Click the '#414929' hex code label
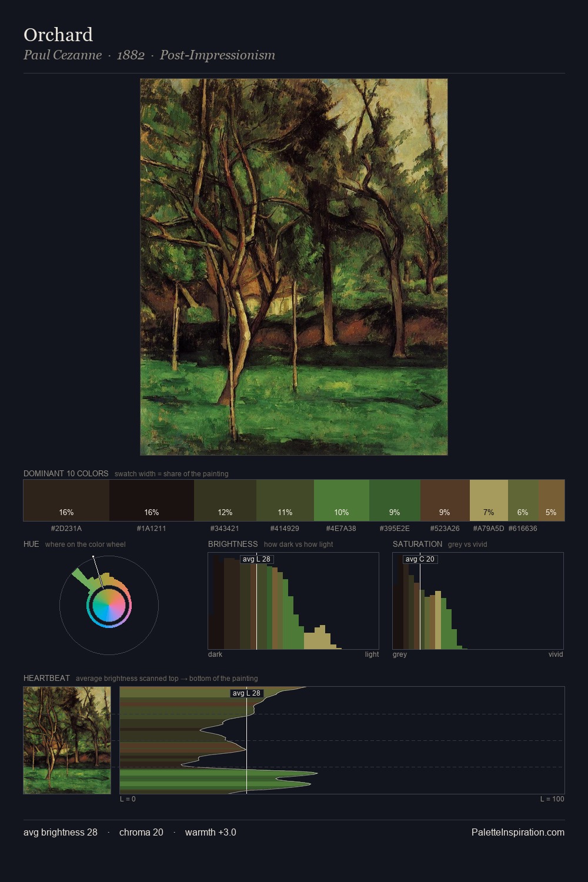The width and height of the screenshot is (588, 882). 285,529
